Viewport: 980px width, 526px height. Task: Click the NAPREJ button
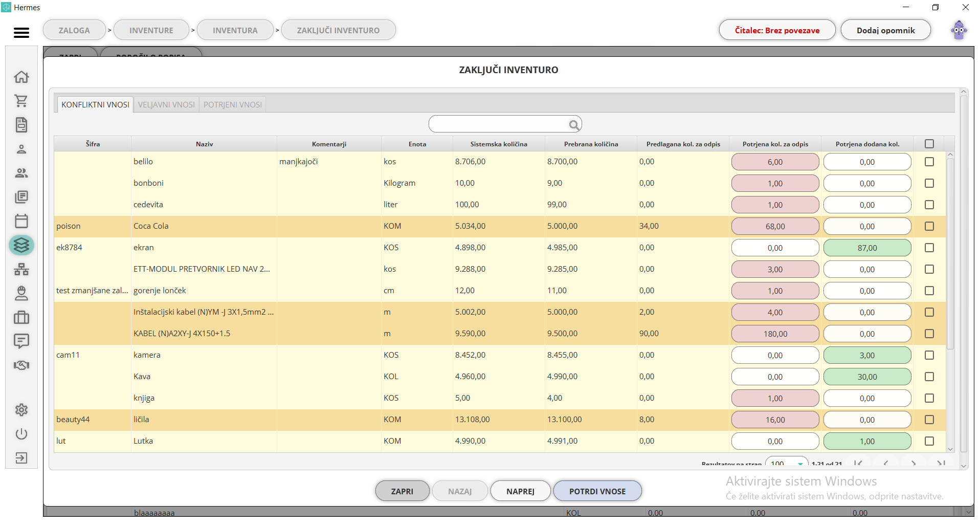pyautogui.click(x=520, y=491)
